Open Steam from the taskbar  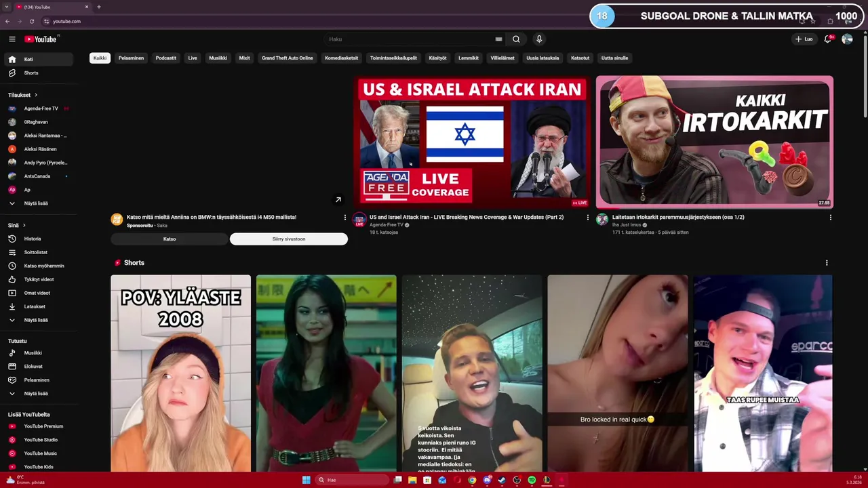tap(502, 480)
